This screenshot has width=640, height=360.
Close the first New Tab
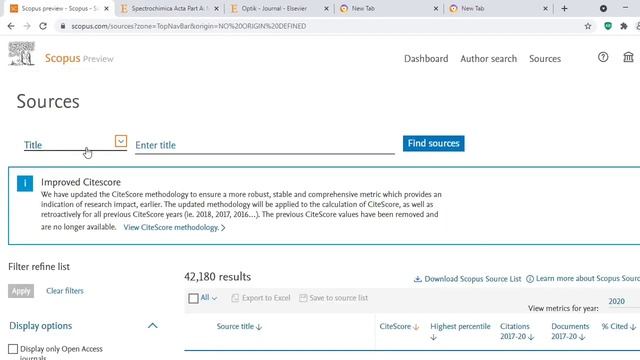[x=436, y=8]
